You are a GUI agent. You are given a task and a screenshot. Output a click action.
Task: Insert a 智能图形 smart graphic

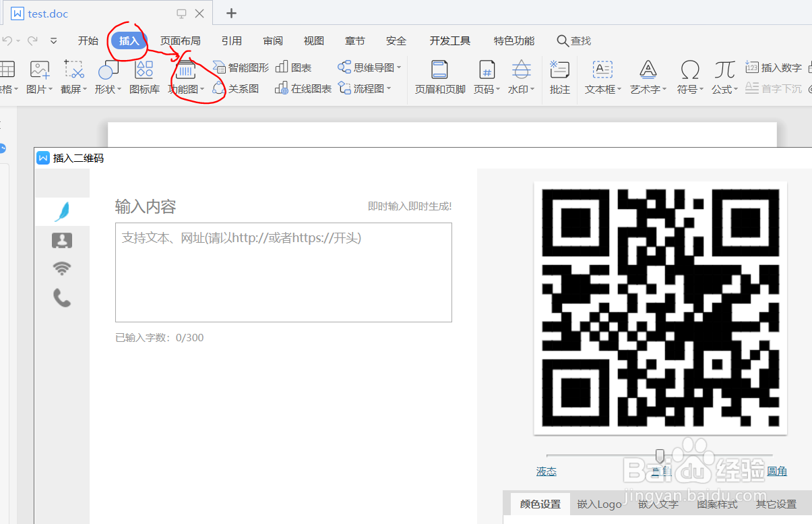(x=241, y=67)
